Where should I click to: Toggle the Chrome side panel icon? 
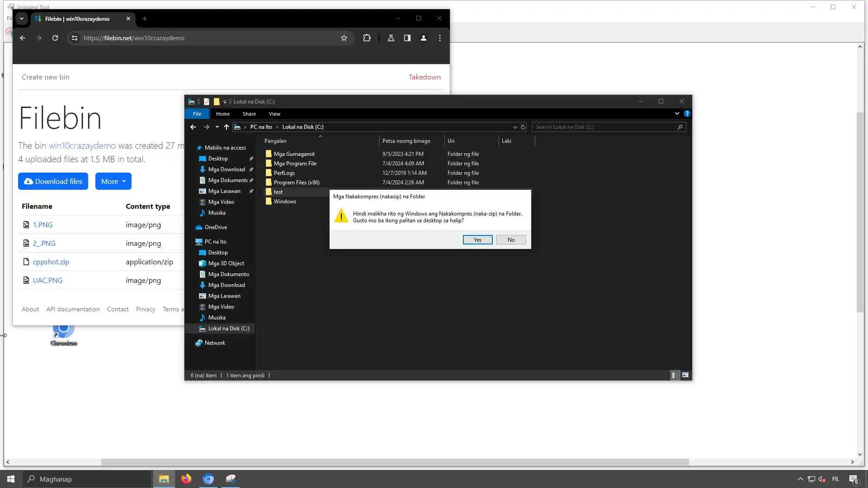pyautogui.click(x=407, y=38)
